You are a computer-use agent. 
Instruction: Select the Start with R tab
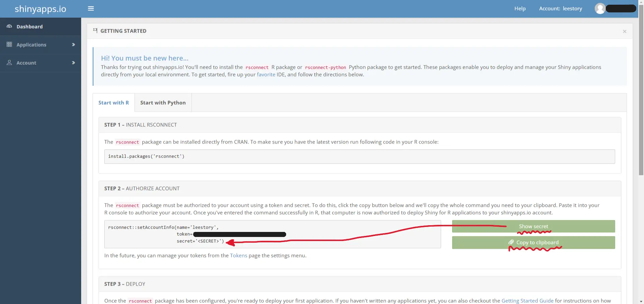(x=113, y=103)
